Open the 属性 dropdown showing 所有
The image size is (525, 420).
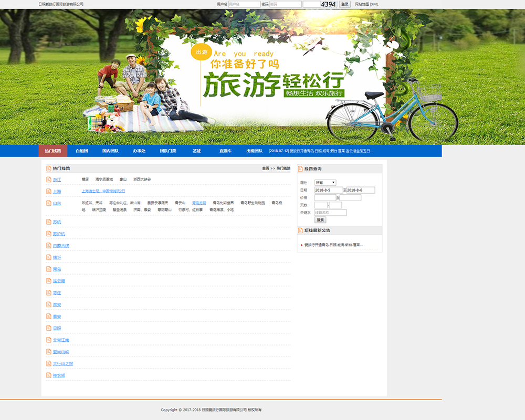coord(325,183)
